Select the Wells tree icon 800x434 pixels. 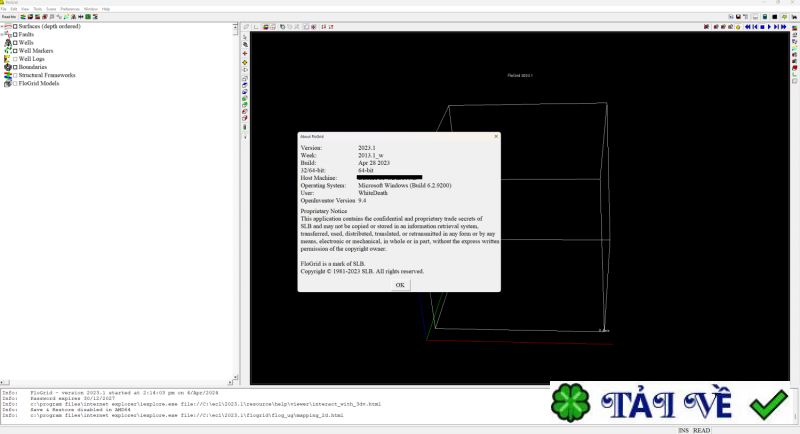click(x=8, y=43)
